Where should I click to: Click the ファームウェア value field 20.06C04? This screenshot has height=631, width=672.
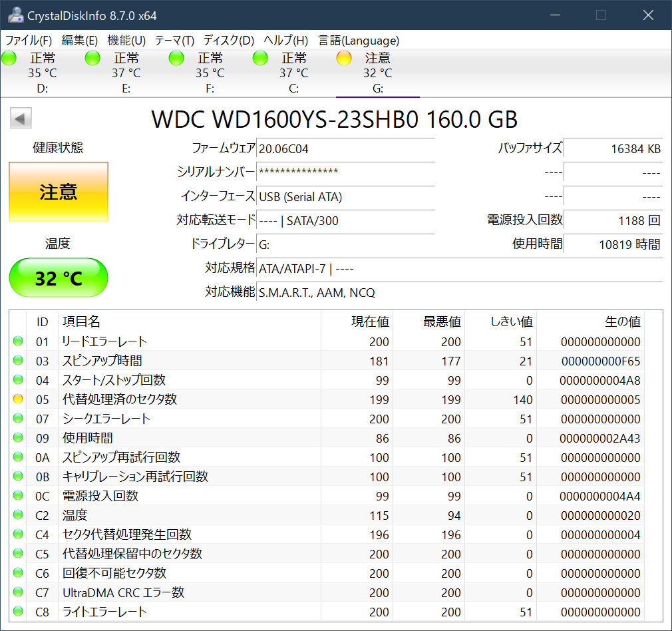click(x=346, y=148)
